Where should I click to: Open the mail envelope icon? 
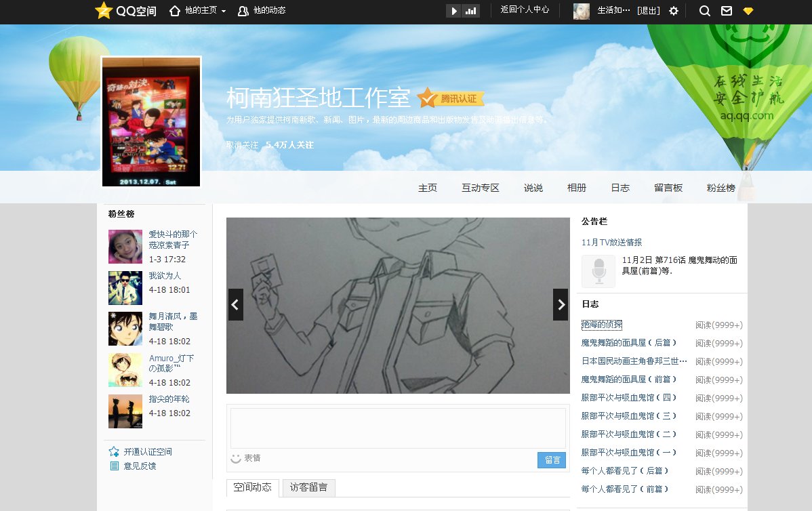click(x=727, y=11)
